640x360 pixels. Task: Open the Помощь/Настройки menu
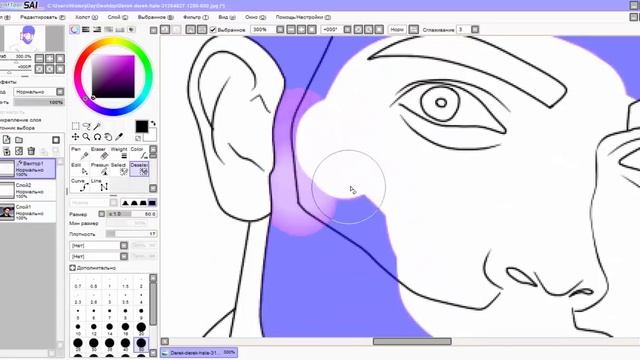click(303, 17)
